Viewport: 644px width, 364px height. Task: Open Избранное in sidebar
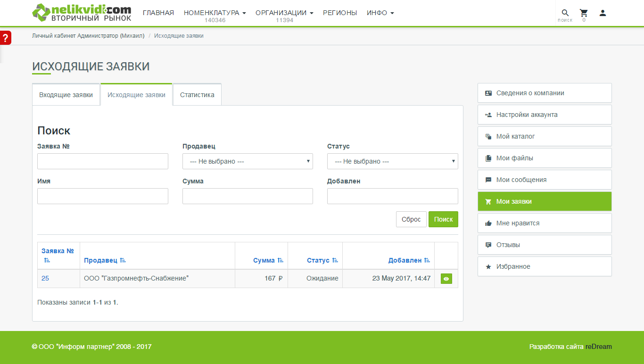click(545, 266)
